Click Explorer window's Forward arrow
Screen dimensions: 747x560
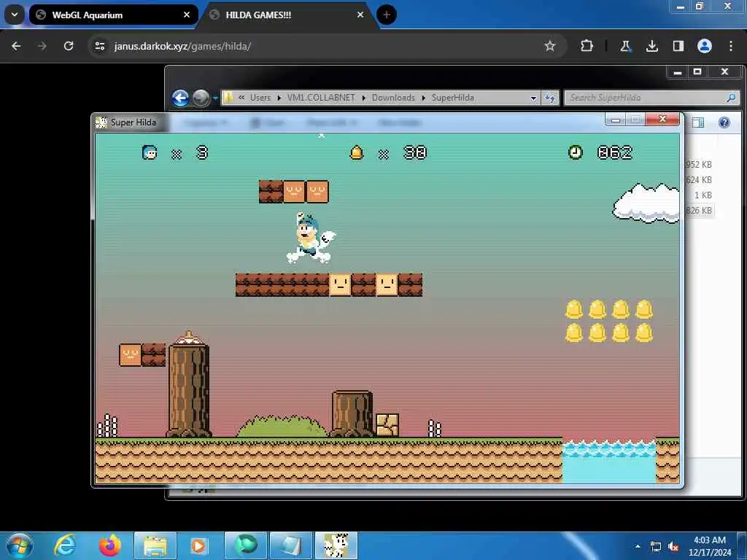pos(201,98)
